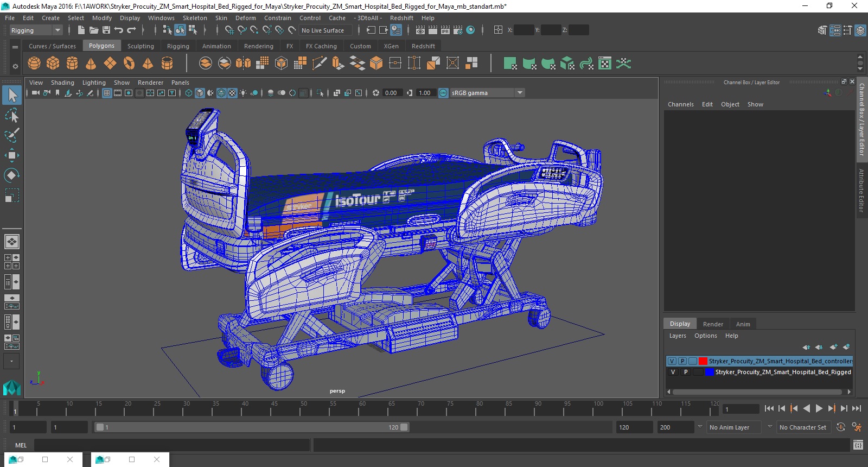
Task: Open the Redshift menu
Action: pos(401,18)
